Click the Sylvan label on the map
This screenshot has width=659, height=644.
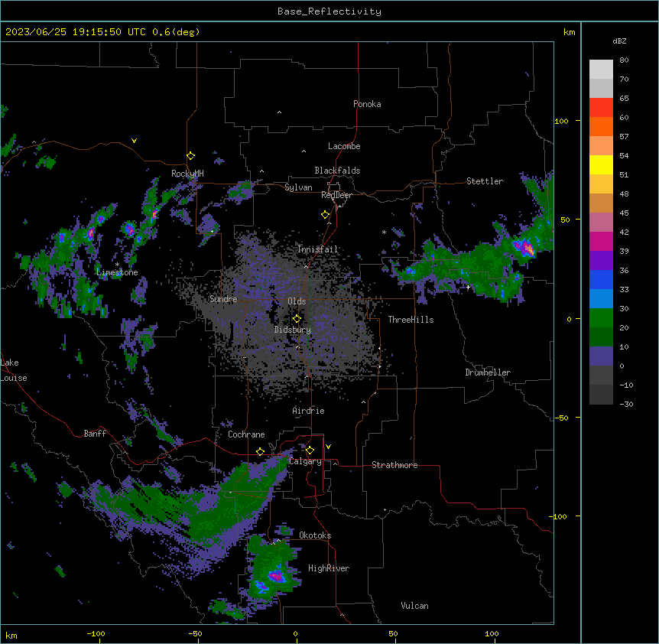tap(298, 187)
